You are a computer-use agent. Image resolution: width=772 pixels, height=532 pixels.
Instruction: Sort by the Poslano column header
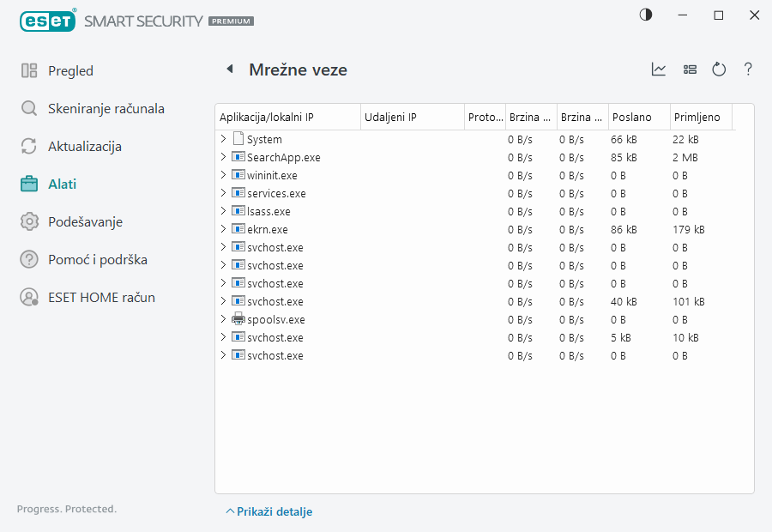[x=638, y=117]
